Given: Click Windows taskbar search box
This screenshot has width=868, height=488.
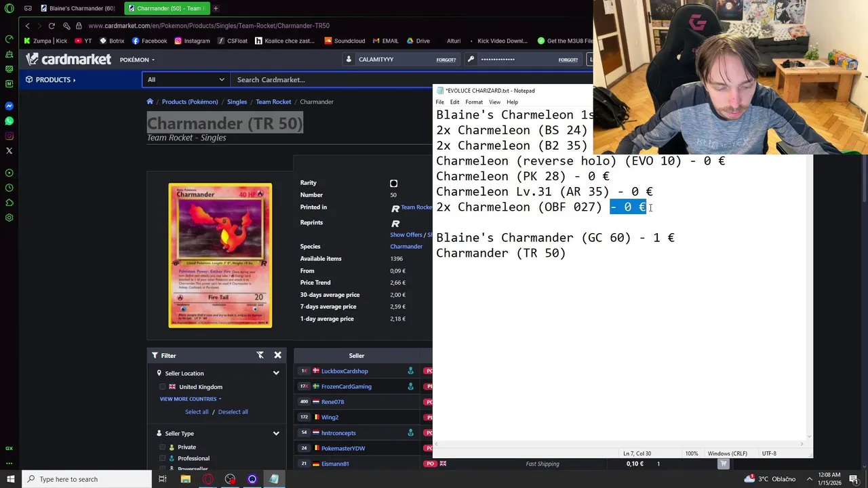Looking at the screenshot, I should click(86, 479).
